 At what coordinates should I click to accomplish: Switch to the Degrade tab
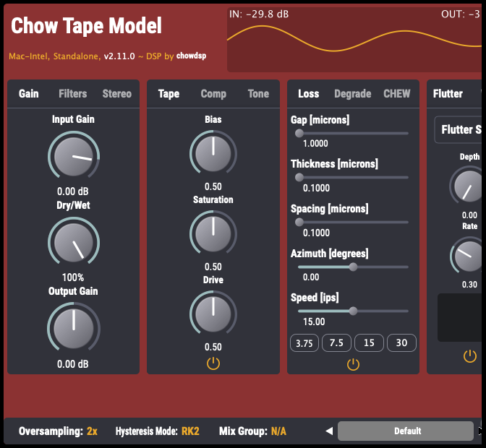(x=353, y=93)
